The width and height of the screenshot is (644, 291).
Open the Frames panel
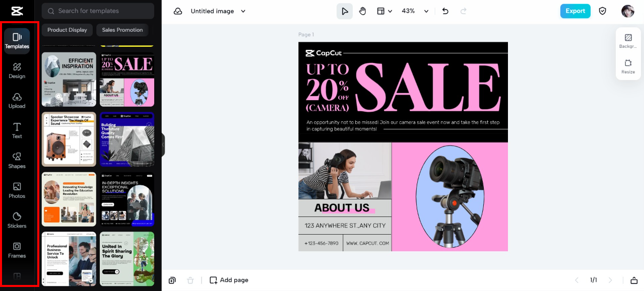pos(17,250)
